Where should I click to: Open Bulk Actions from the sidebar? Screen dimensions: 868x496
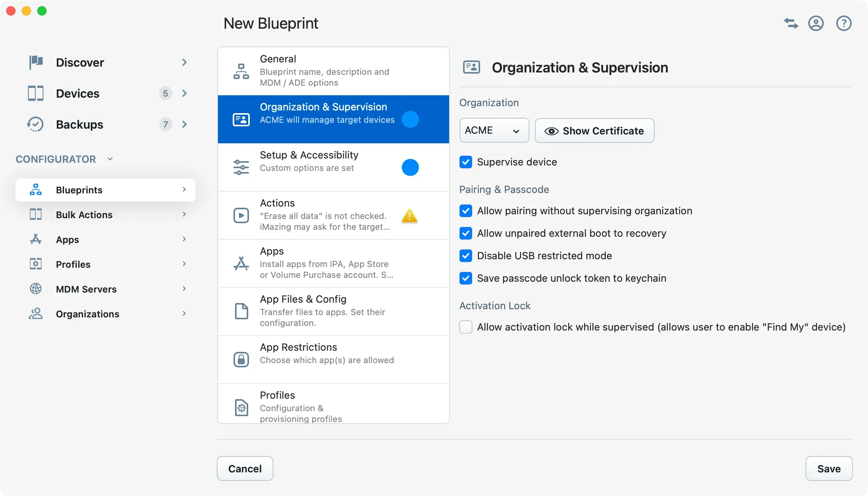pos(84,214)
